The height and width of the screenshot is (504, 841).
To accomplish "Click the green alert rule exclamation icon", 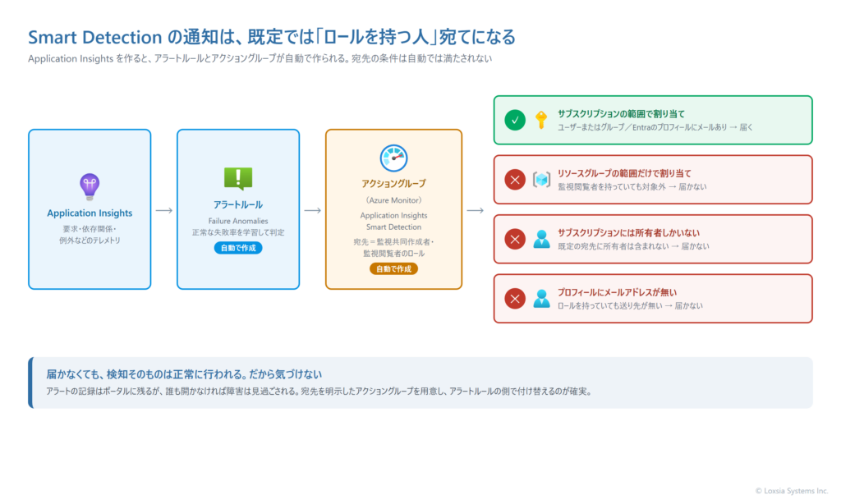I will pos(238,179).
